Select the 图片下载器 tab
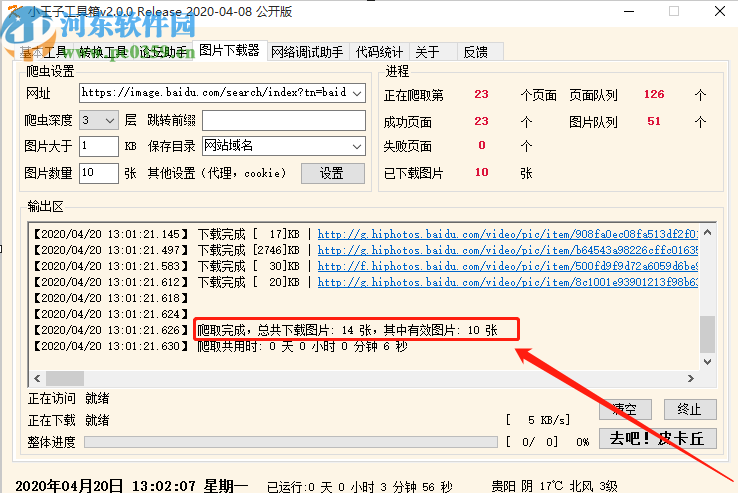Screen dimensions: 738x493 (x=230, y=50)
